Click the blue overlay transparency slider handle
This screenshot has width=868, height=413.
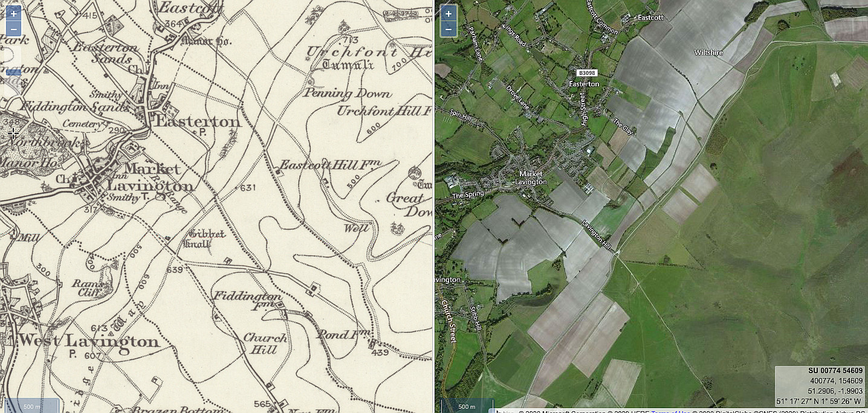click(x=13, y=72)
